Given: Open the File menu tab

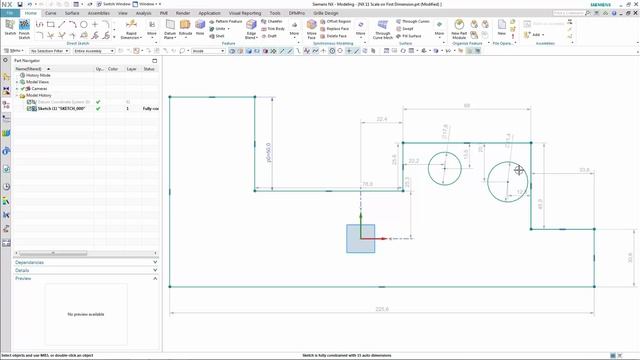Looking at the screenshot, I should [x=9, y=13].
